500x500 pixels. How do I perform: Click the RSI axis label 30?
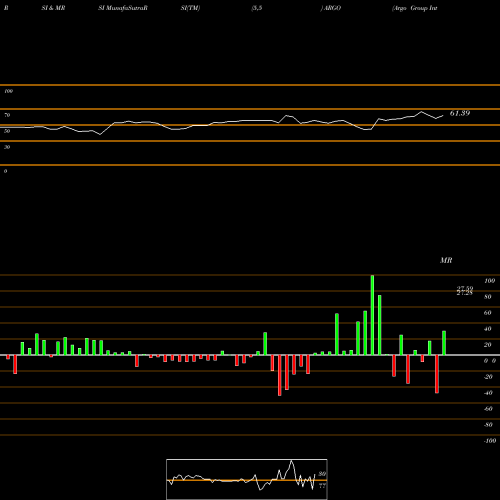(x=7, y=147)
